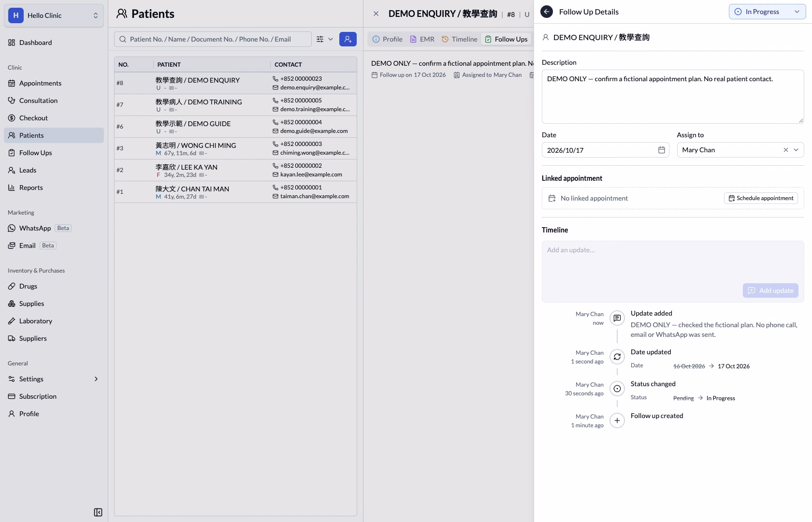Open the Consultation page
The image size is (812, 522).
pyautogui.click(x=54, y=101)
